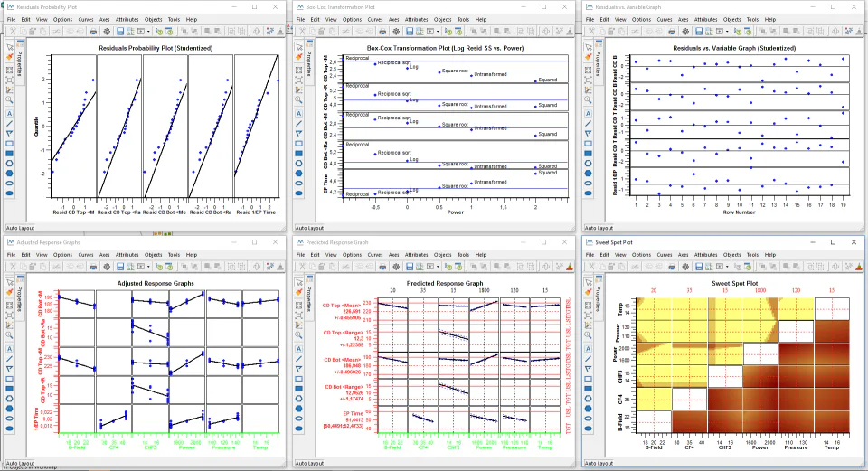Print from the Residuals Probability Plot toolbar
The image size is (868, 471).
93,32
